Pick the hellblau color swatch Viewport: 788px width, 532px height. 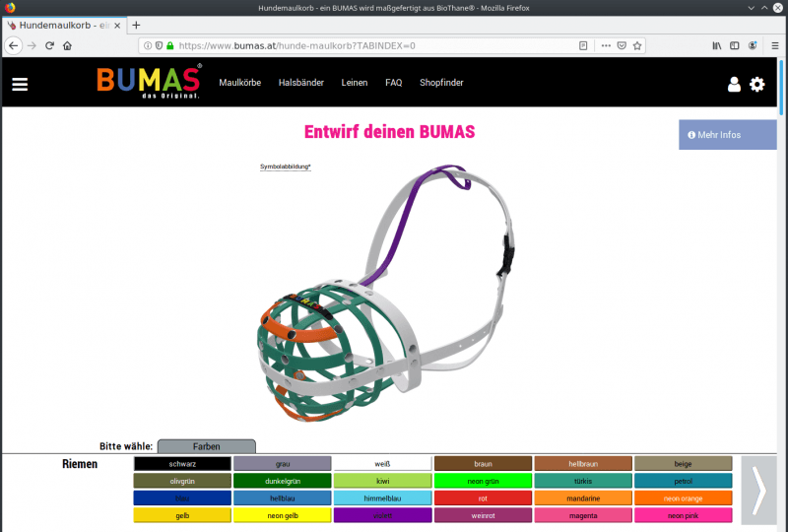click(283, 499)
